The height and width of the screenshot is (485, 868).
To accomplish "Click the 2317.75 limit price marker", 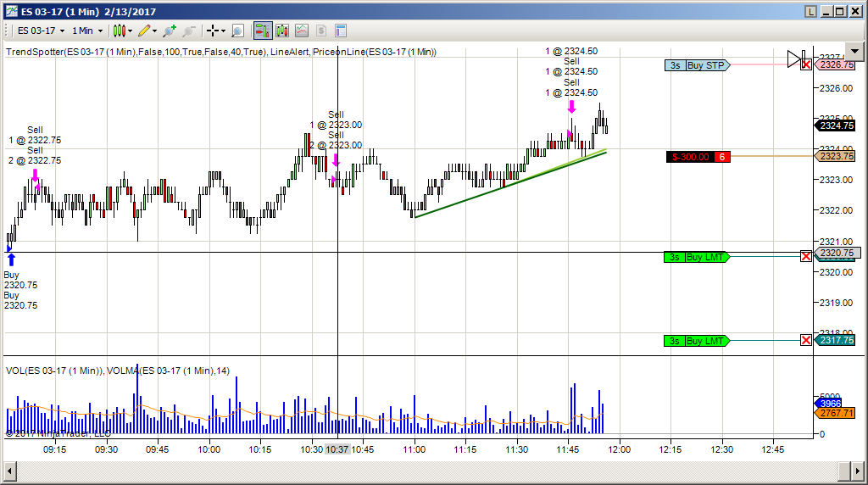I will point(836,340).
